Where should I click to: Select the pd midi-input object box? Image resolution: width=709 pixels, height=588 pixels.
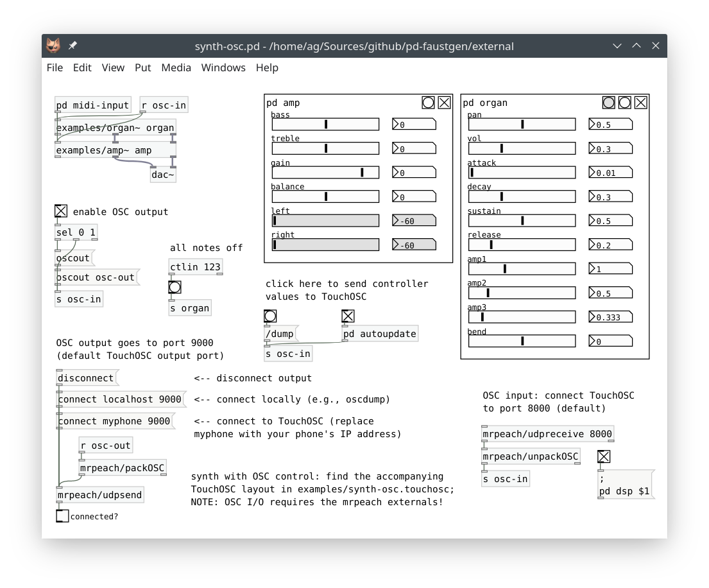click(93, 105)
